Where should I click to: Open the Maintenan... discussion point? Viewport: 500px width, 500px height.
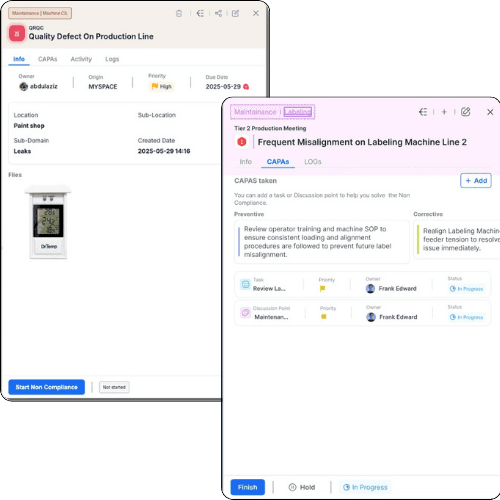point(271,317)
